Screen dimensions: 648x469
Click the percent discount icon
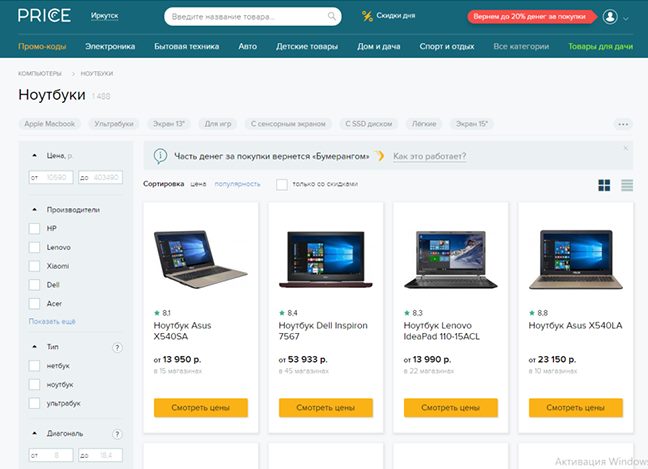pos(367,16)
